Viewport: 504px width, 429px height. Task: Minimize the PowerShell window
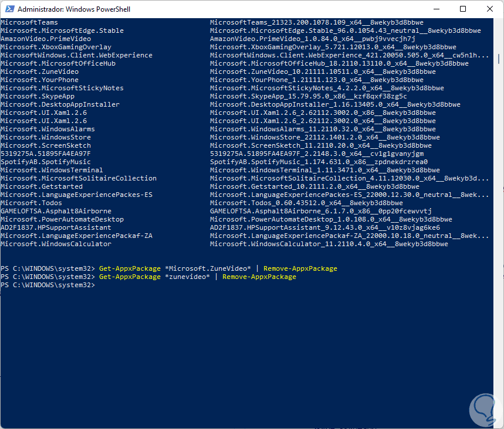tap(437, 9)
